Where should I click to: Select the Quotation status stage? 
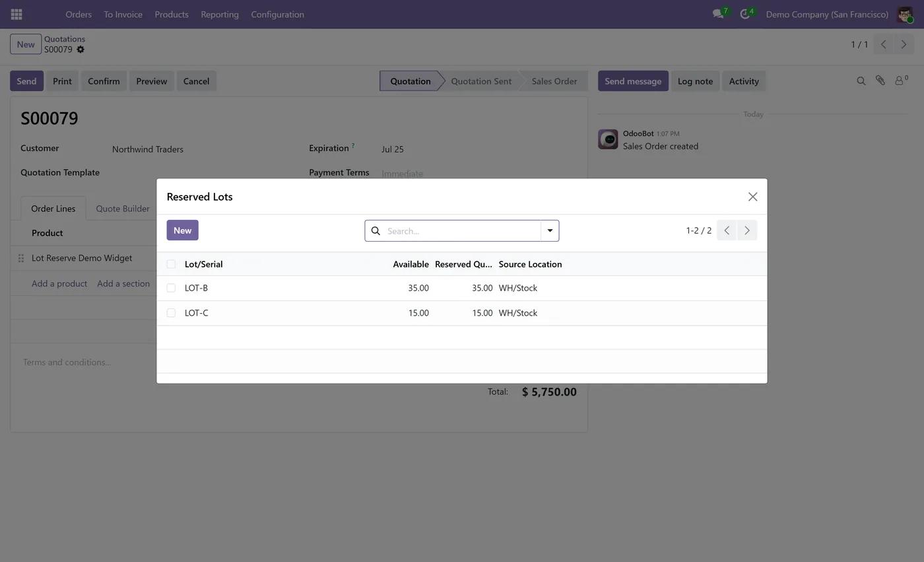pos(410,81)
